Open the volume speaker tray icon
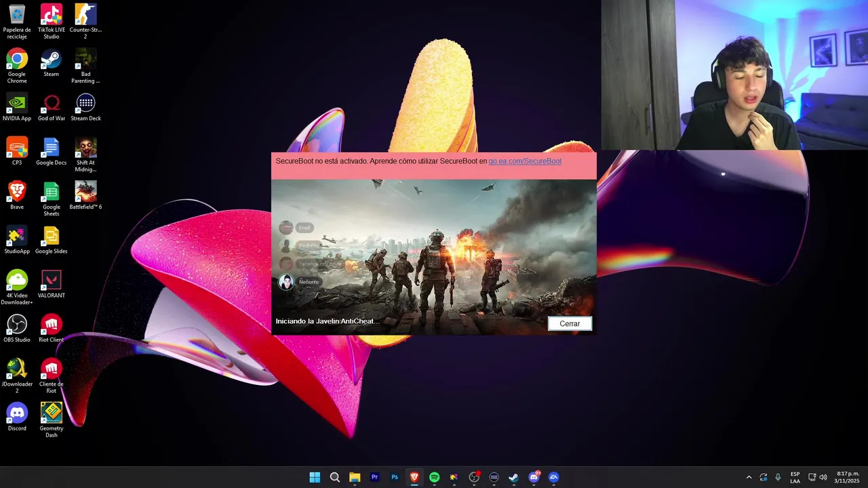Screen dimensions: 868x488 point(823,477)
